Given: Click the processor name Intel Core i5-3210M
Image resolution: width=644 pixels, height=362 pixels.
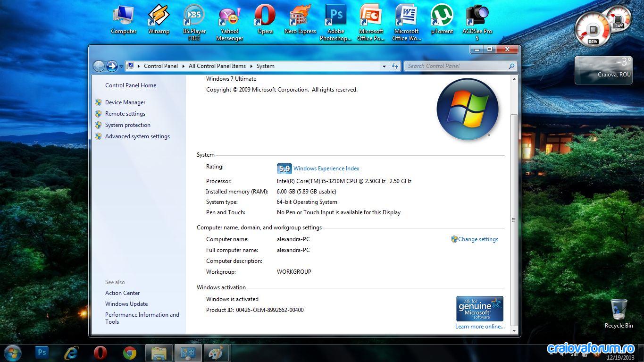Looking at the screenshot, I should point(344,181).
